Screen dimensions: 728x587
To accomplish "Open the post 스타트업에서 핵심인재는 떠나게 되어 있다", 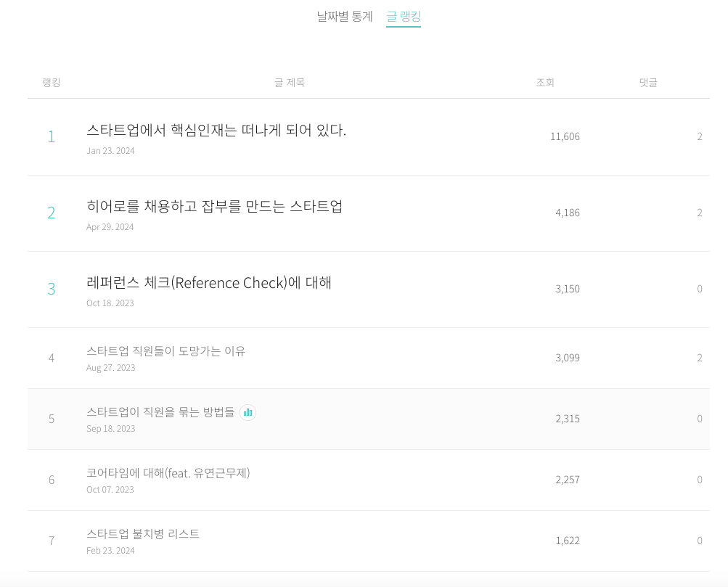I will click(x=216, y=129).
